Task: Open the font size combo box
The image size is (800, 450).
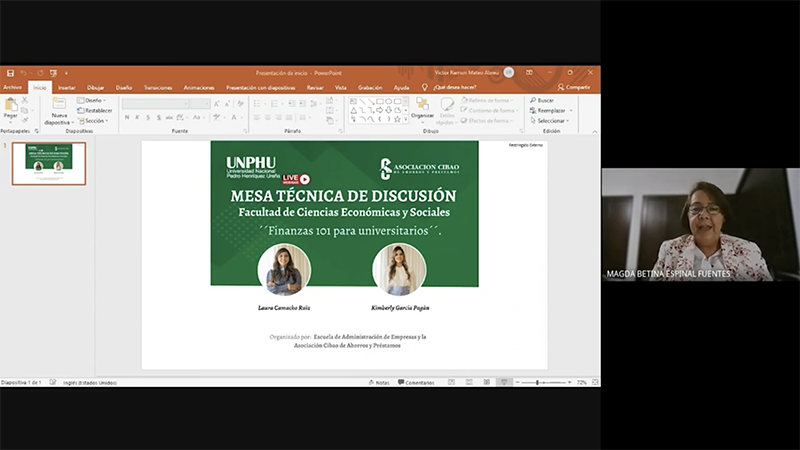Action: tap(201, 104)
